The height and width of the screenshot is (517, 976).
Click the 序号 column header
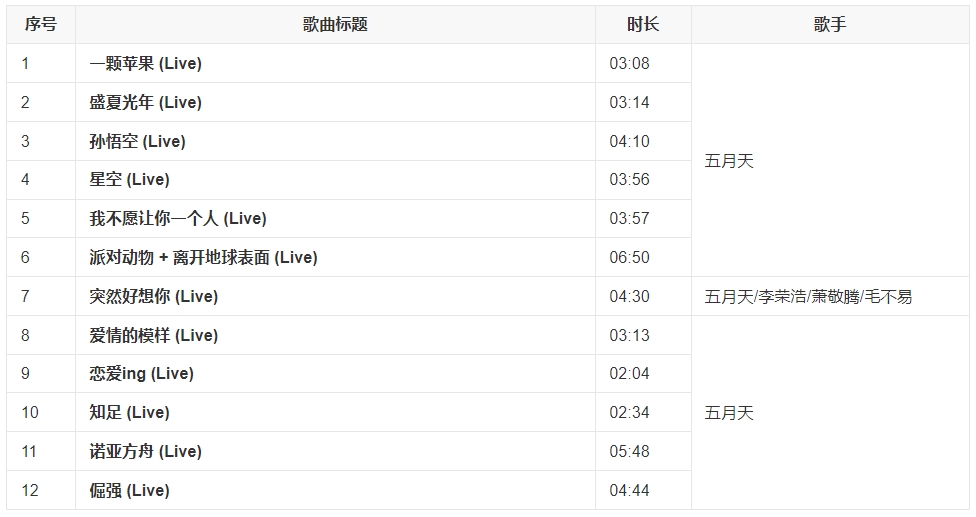coord(40,25)
